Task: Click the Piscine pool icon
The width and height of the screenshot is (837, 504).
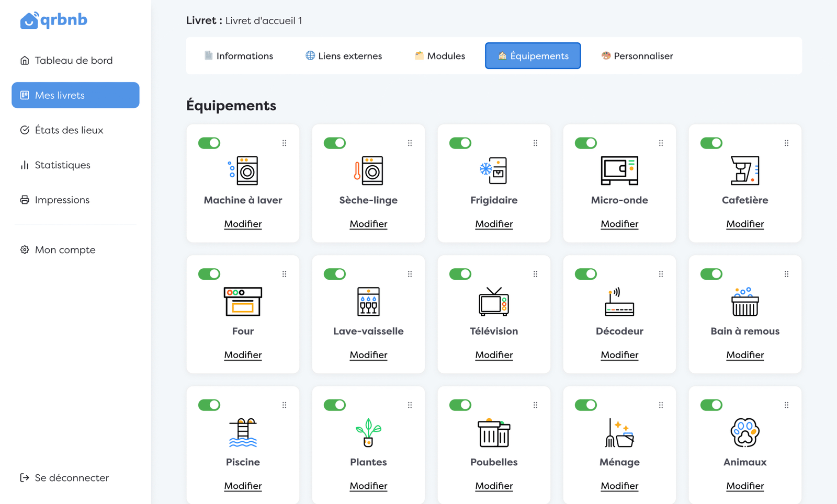Action: (243, 432)
